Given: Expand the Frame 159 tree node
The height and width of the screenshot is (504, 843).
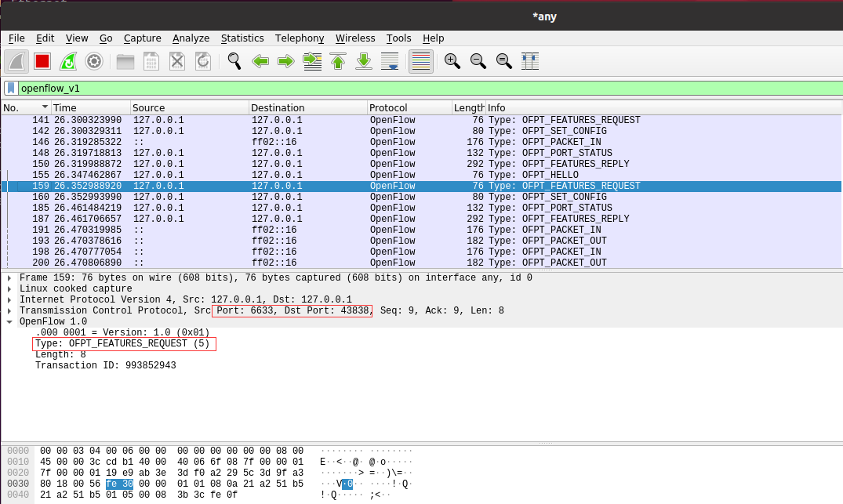Looking at the screenshot, I should [9, 277].
